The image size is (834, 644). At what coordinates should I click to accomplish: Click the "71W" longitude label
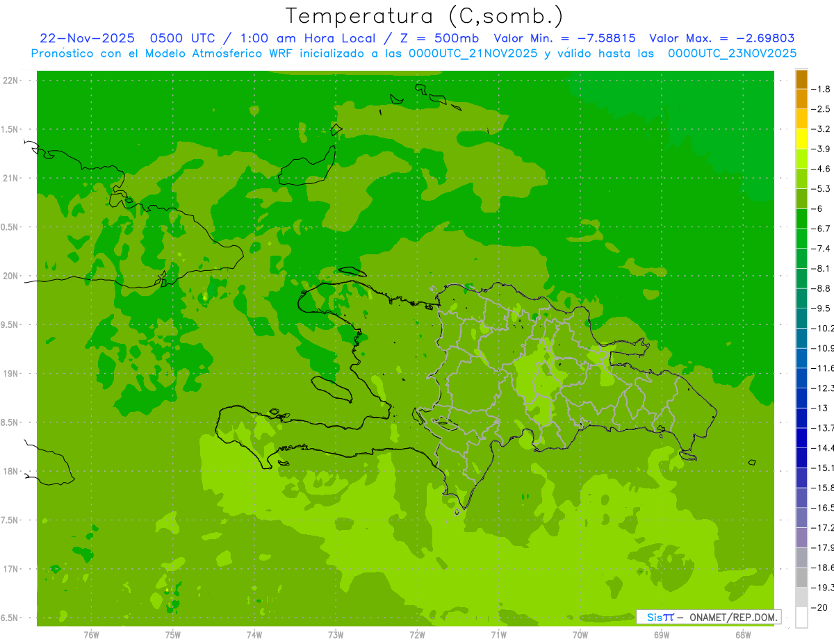coord(499,635)
